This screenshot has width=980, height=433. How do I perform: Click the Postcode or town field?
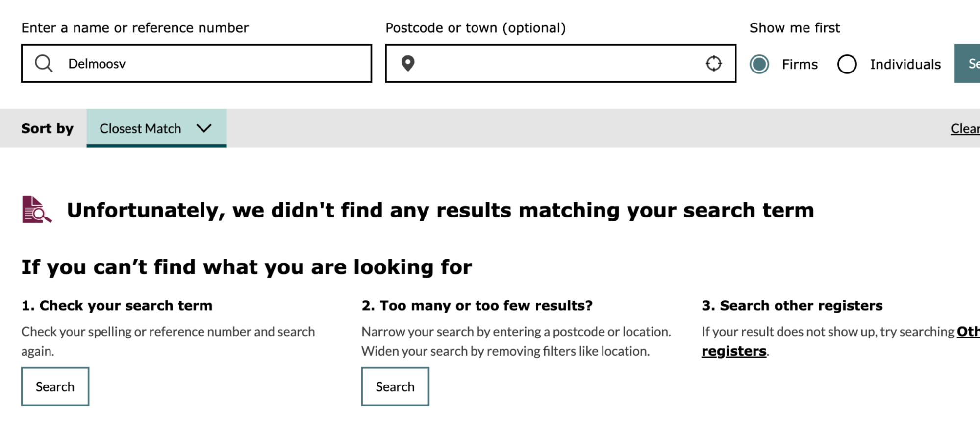point(561,63)
